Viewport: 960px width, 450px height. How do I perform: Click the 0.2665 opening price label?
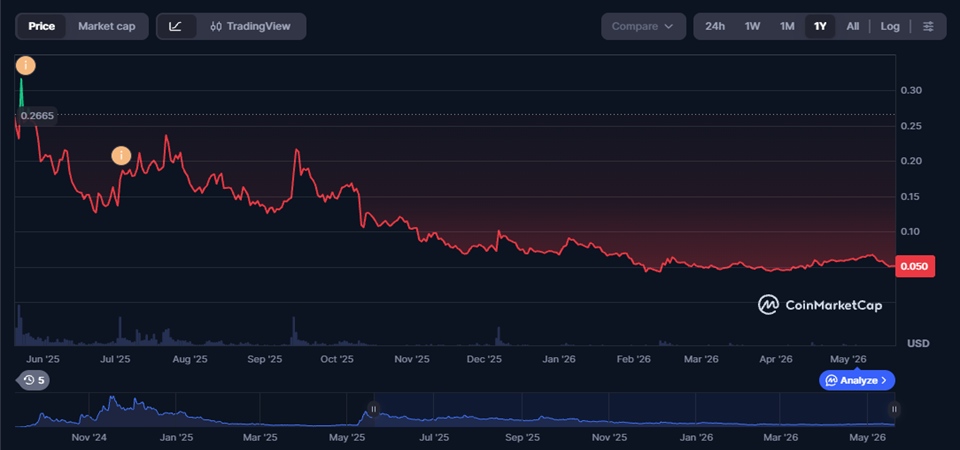coord(37,115)
